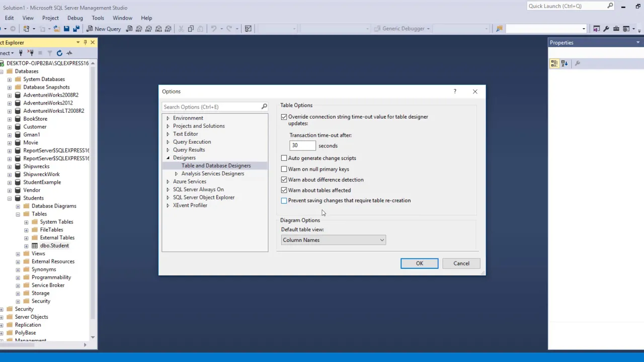
Task: Click the Copy icon in the toolbar
Action: 191,29
